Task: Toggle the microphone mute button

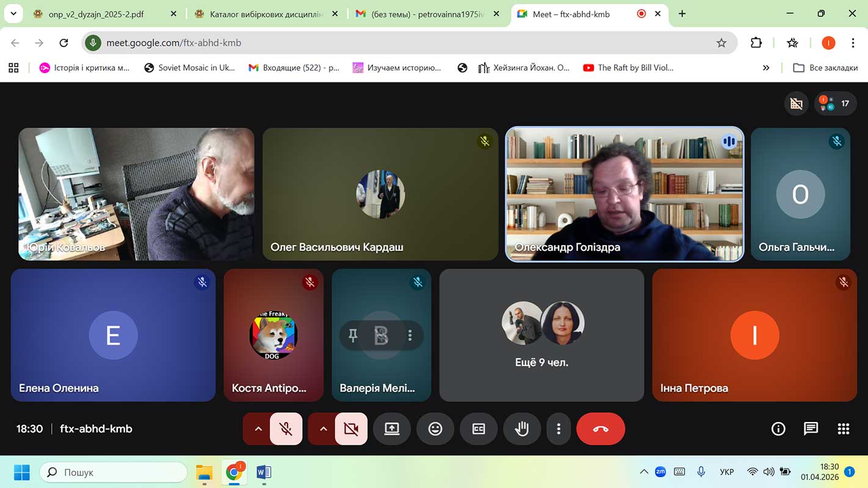Action: (286, 429)
